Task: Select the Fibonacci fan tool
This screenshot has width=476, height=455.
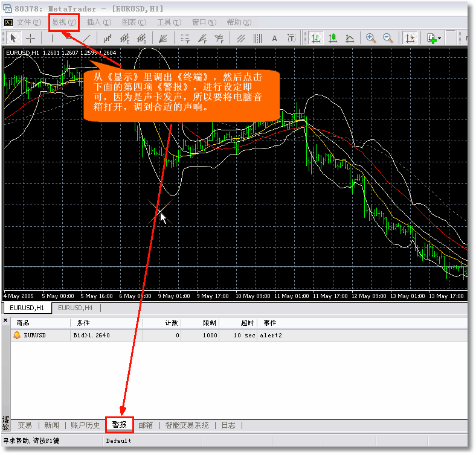Action: click(202, 38)
